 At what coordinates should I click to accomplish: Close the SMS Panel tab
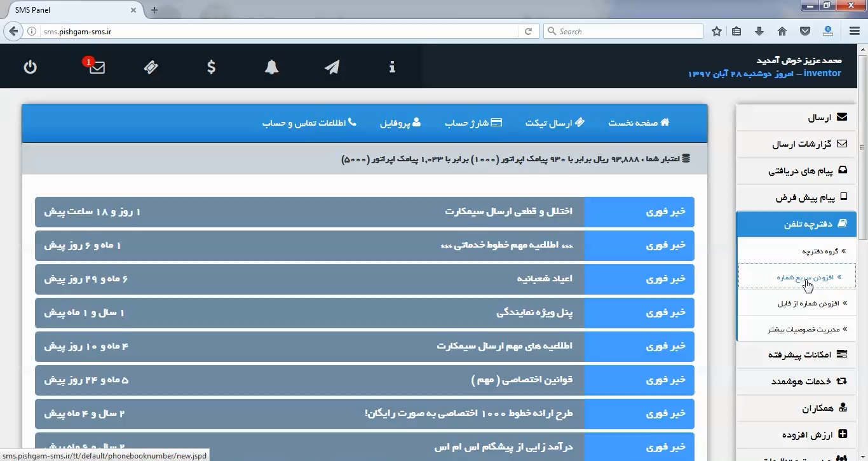click(133, 10)
